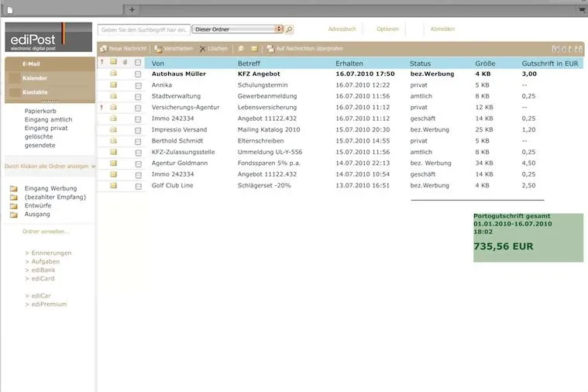Click the Auf Nachrichten überprüfen icon
588x392 pixels.
pos(270,49)
